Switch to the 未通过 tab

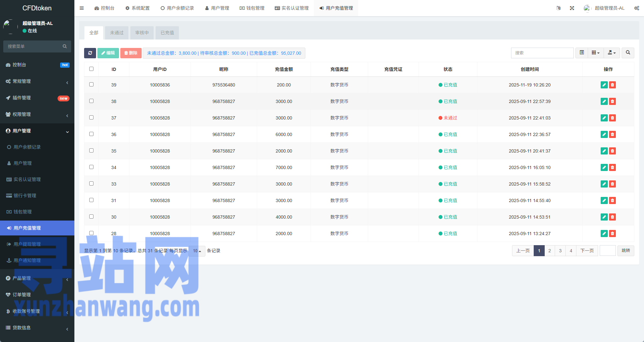point(117,33)
